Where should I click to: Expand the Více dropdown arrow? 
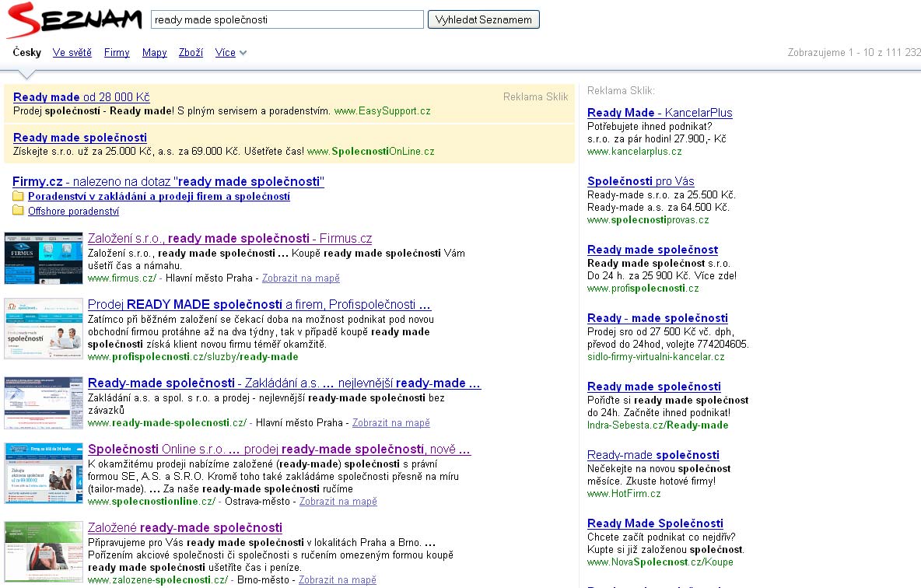[243, 53]
